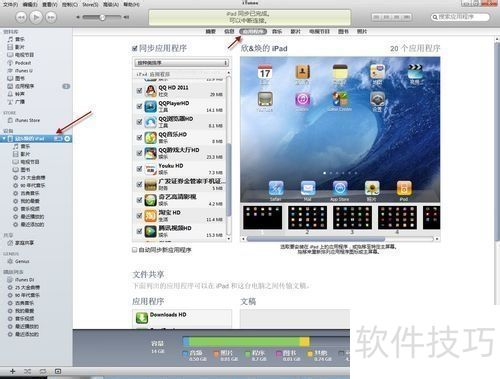
Task: Click the Downloads HD app icon
Action: pos(142,317)
